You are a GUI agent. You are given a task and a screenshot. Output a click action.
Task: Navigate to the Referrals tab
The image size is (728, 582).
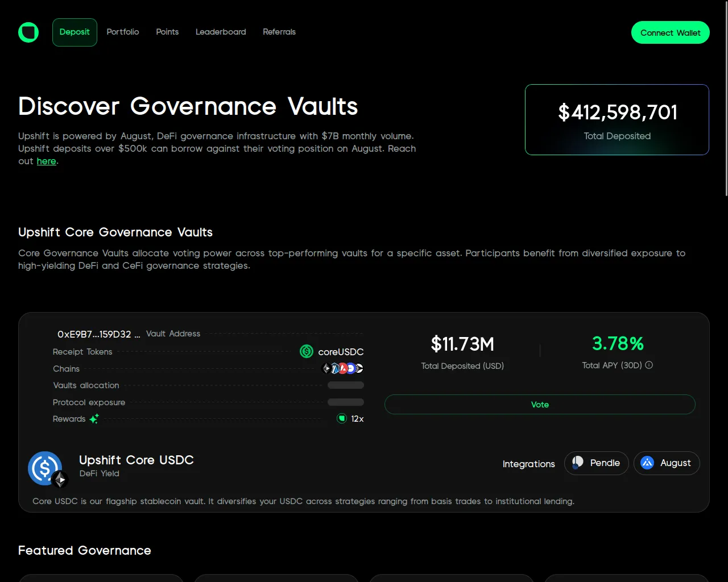click(x=279, y=32)
